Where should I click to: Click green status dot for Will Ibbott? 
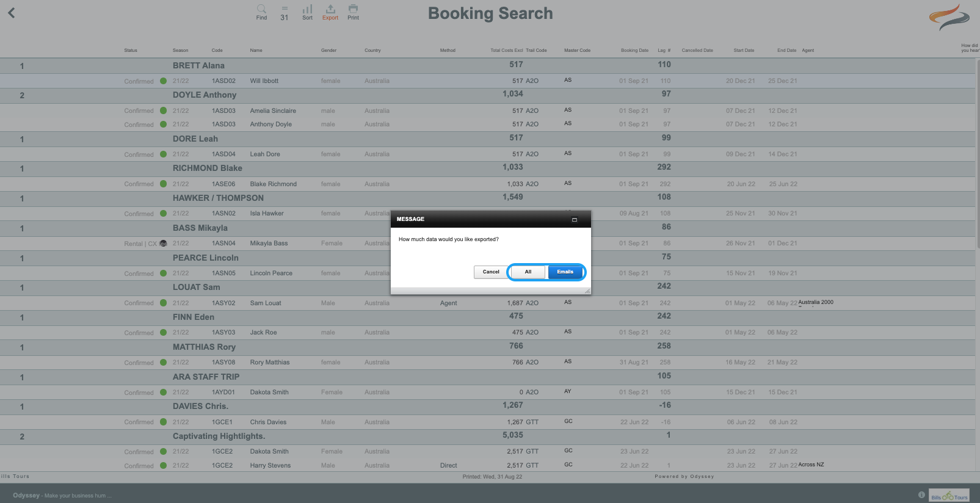tap(163, 81)
